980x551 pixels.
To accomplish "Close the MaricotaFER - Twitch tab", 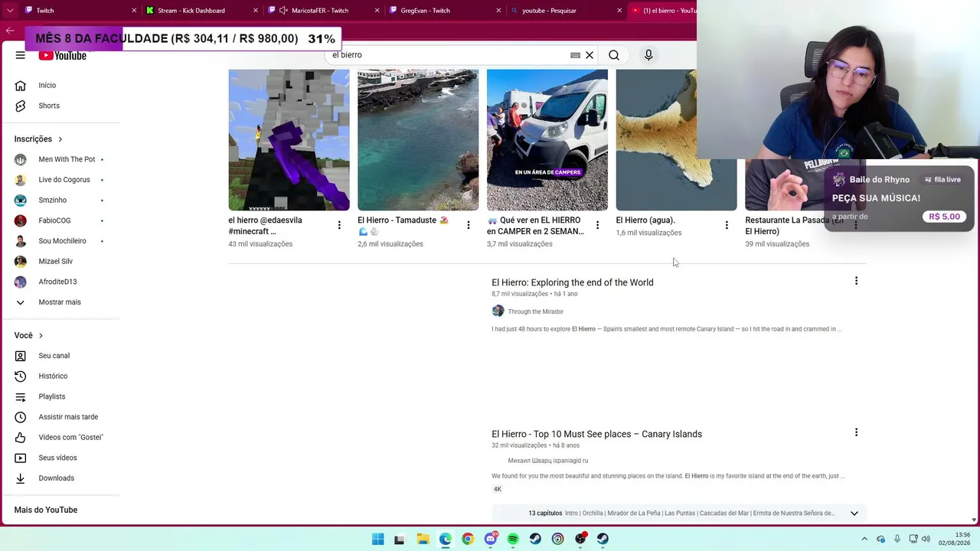I will [377, 11].
